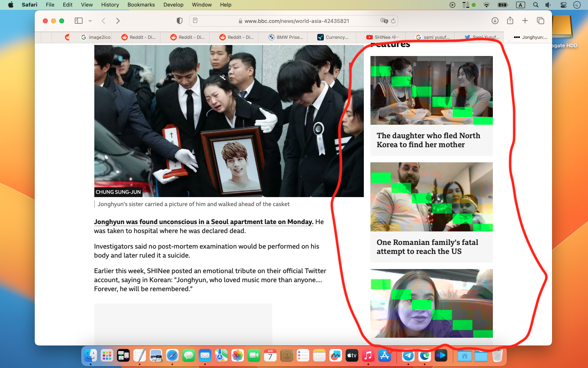Open App Store from the Dock
The width and height of the screenshot is (588, 368).
pyautogui.click(x=385, y=355)
